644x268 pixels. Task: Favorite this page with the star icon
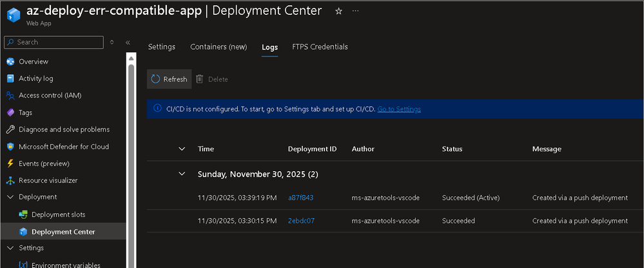pyautogui.click(x=339, y=12)
